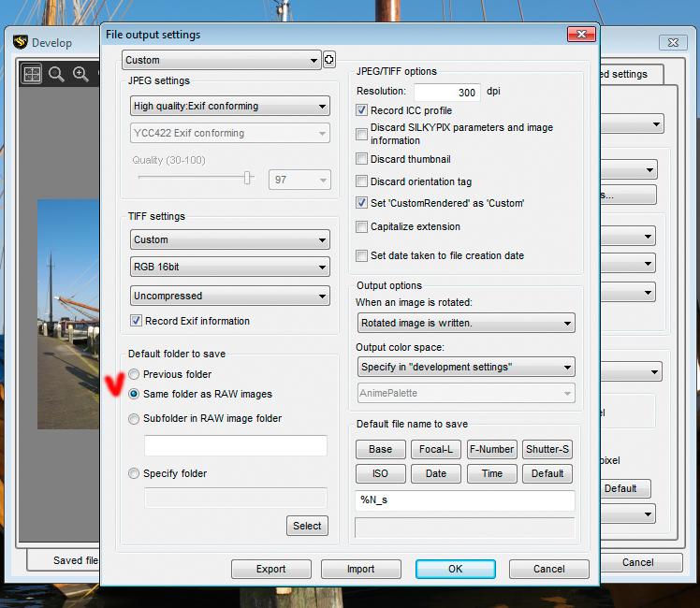Click the grid layout view icon

click(x=32, y=74)
